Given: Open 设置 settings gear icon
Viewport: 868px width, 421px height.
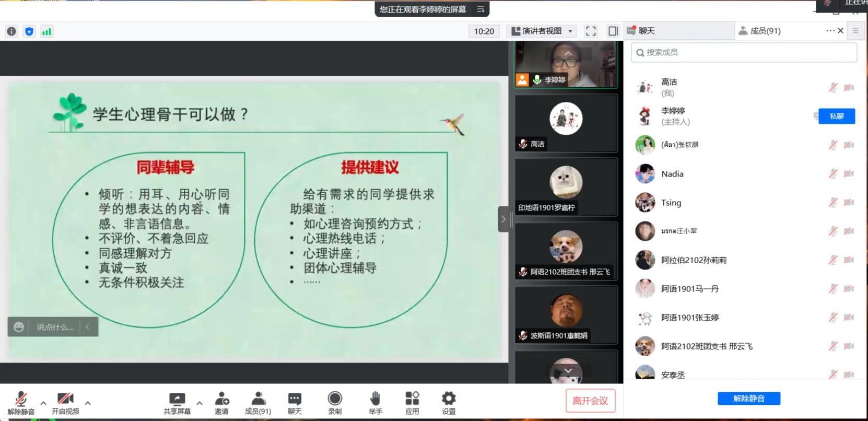Looking at the screenshot, I should point(449,400).
